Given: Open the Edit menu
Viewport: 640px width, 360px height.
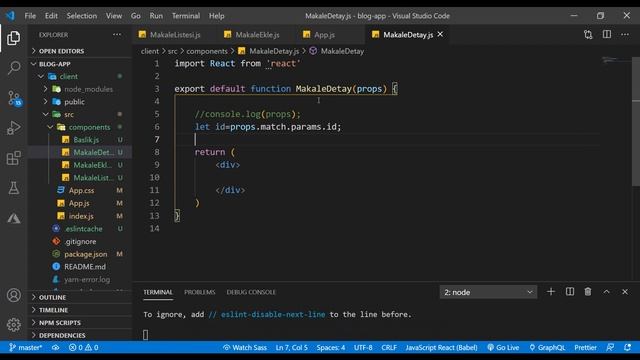Looking at the screenshot, I should tap(51, 16).
